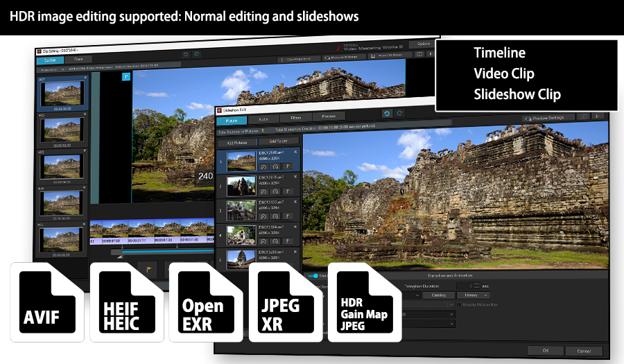The image size is (624, 364).
Task: Open transition Catalog button
Action: click(x=439, y=295)
